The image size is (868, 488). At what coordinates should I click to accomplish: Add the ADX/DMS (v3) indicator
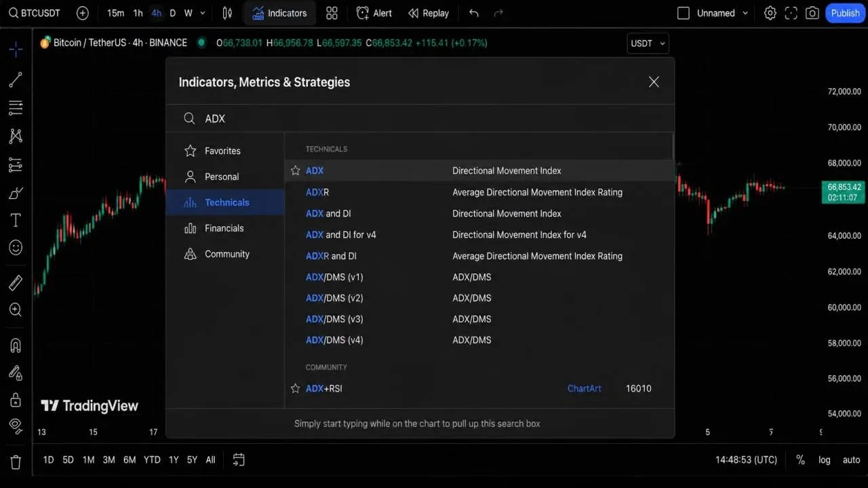coord(479,319)
